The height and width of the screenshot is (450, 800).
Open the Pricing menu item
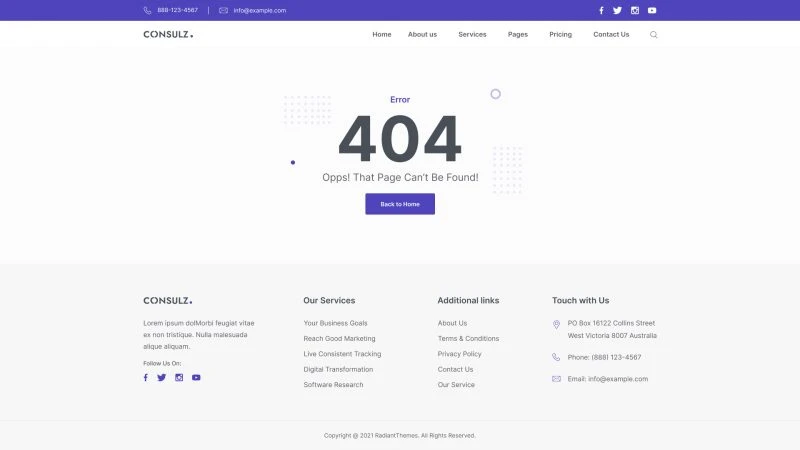pyautogui.click(x=560, y=35)
